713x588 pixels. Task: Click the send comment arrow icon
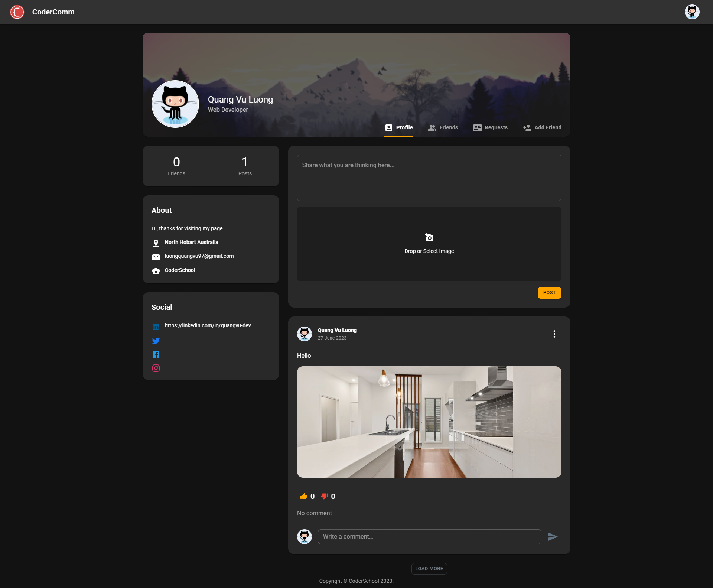point(553,537)
